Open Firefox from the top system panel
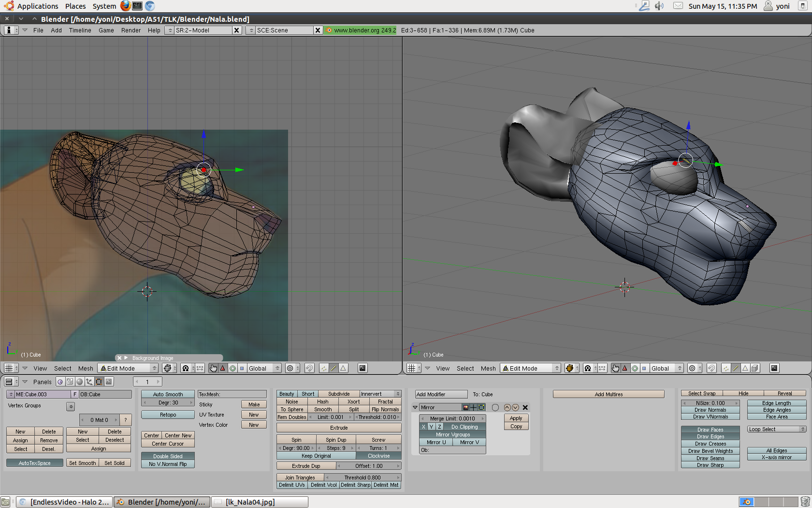This screenshot has width=812, height=508. tap(125, 6)
